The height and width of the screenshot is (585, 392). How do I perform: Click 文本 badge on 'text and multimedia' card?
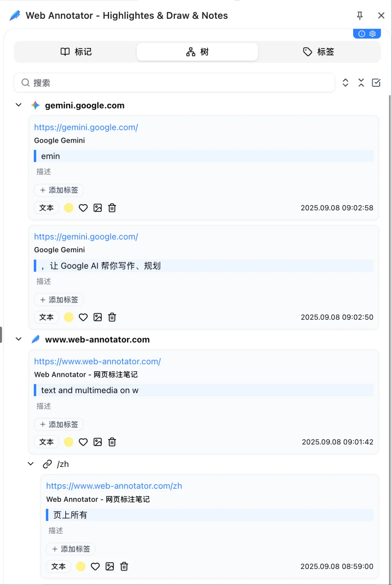coord(46,442)
